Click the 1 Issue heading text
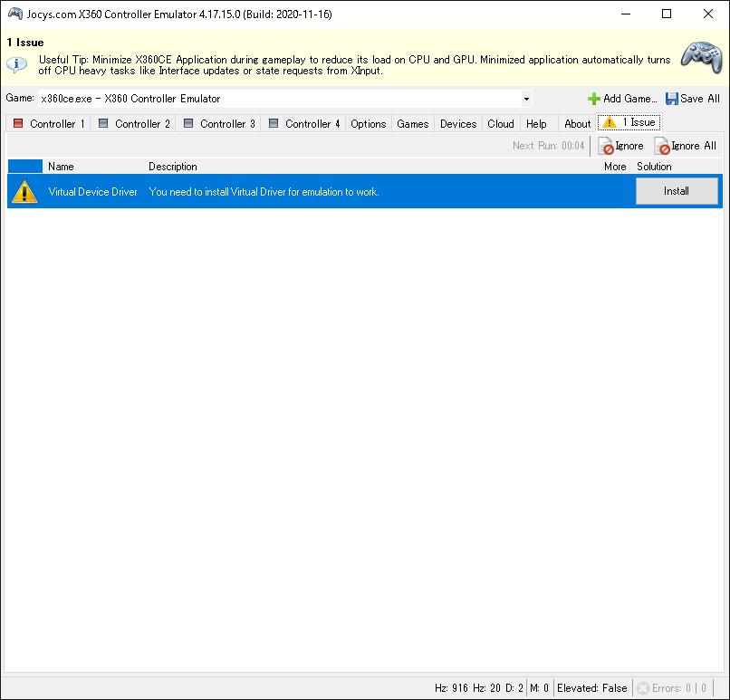The image size is (730, 700). (x=25, y=43)
